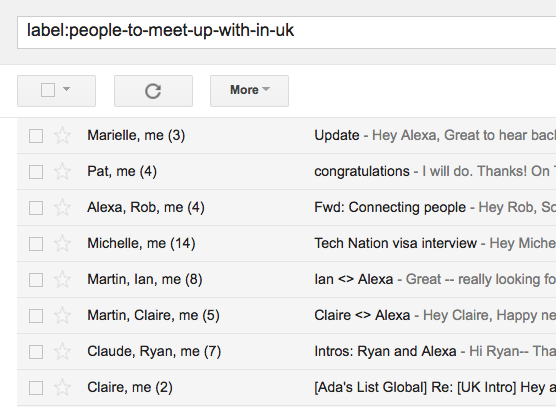Star the Ada's List Global email
This screenshot has height=407, width=556.
62,388
